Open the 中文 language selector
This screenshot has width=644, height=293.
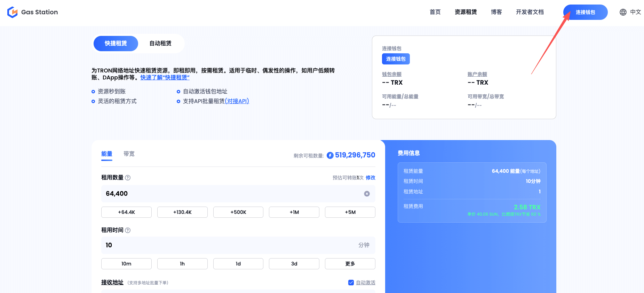pyautogui.click(x=636, y=12)
